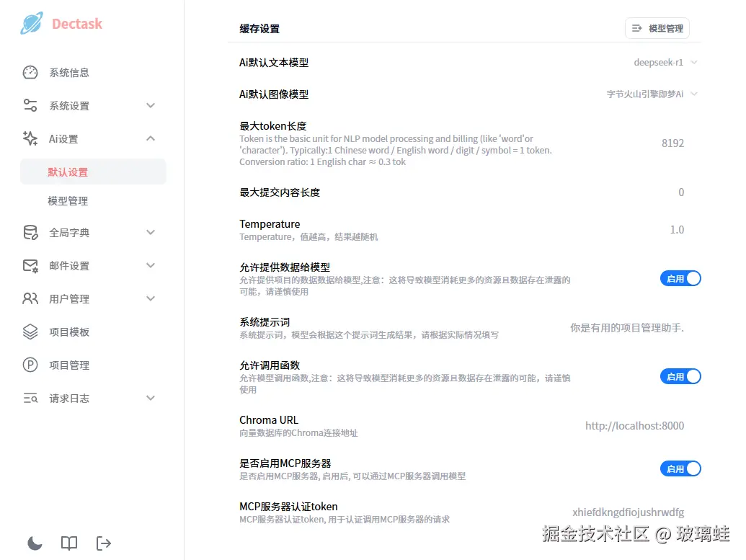Image resolution: width=746 pixels, height=560 pixels.
Task: Toggle the 允许调用函数 switch
Action: point(680,376)
